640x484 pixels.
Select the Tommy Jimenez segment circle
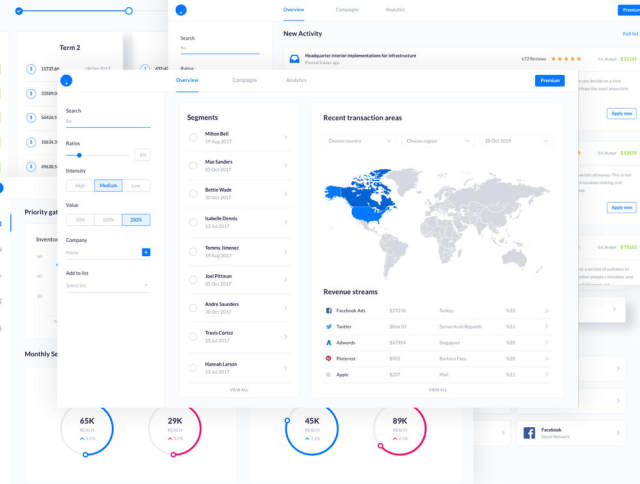(x=193, y=251)
